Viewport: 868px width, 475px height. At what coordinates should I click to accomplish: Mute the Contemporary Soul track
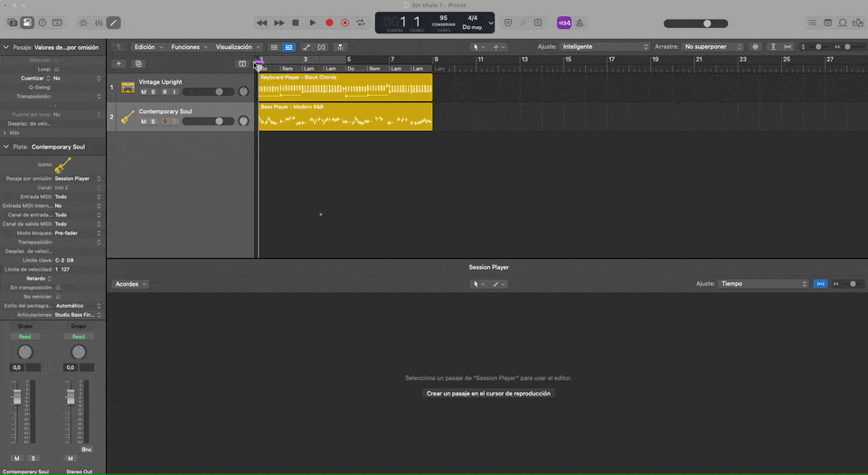pos(144,121)
